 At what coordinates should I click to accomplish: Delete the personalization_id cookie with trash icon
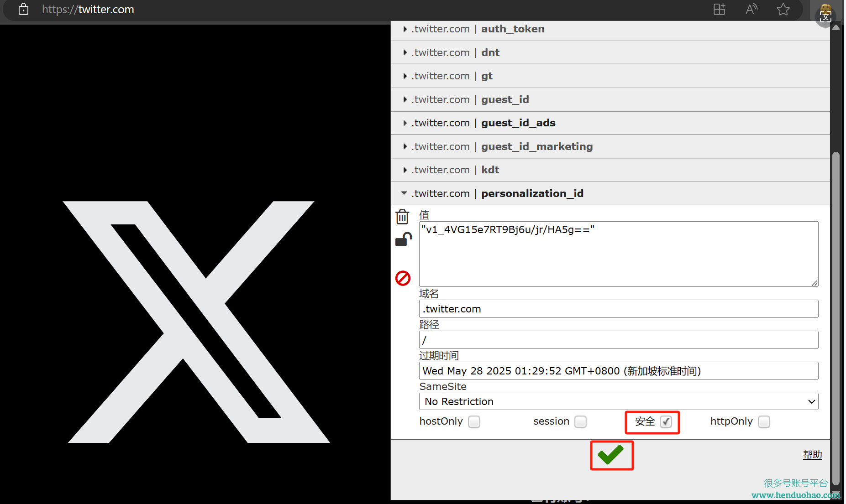tap(402, 217)
